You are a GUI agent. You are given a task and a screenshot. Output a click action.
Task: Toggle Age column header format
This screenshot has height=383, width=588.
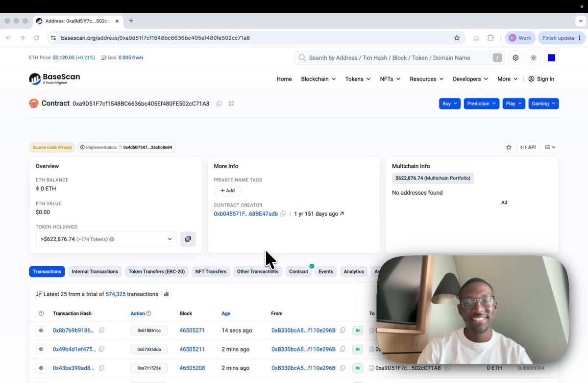tap(226, 313)
